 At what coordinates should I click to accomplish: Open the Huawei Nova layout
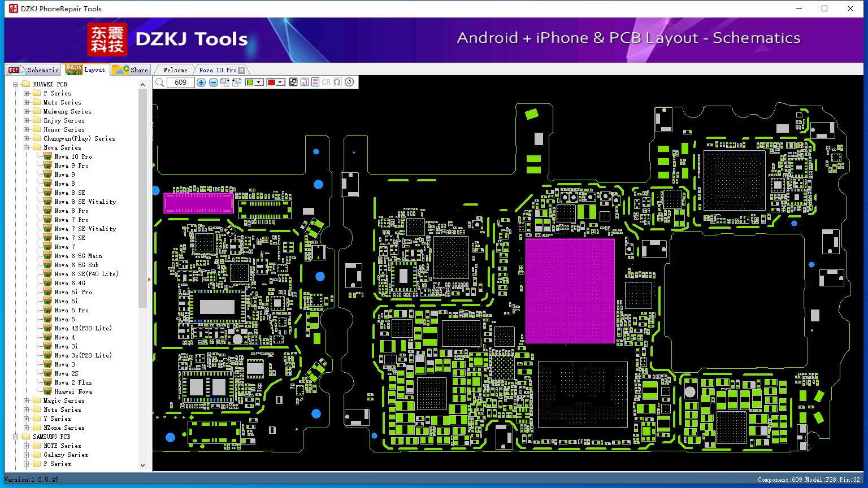(73, 391)
